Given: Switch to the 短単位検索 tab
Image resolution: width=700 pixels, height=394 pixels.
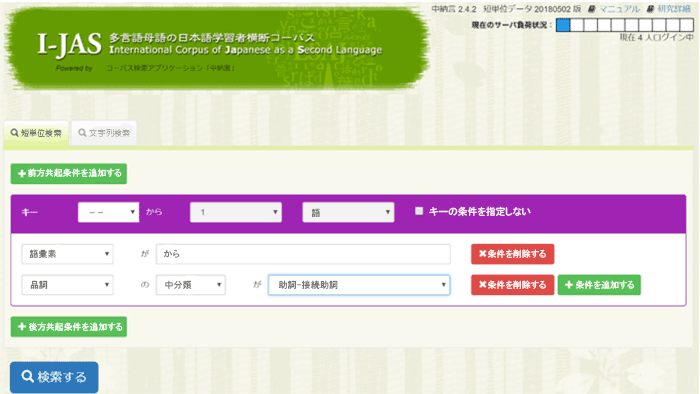Looking at the screenshot, I should click(x=36, y=133).
